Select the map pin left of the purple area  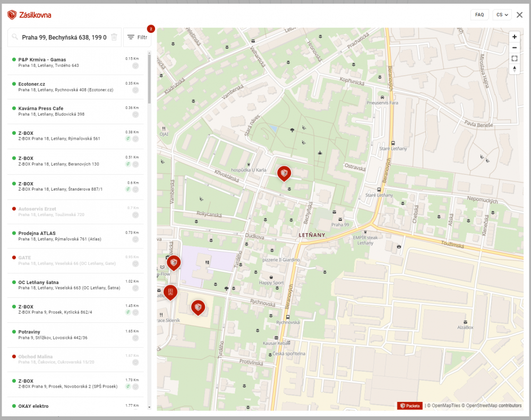(x=174, y=263)
